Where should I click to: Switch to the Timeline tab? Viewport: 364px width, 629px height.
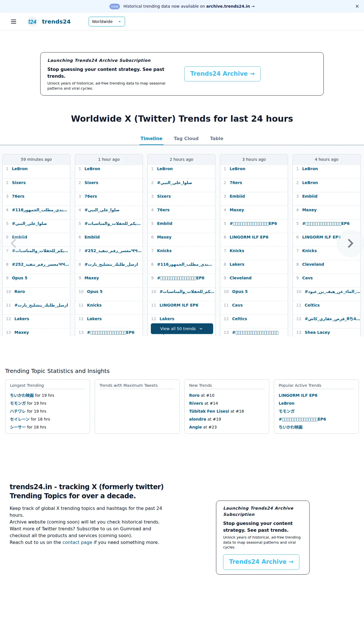pyautogui.click(x=151, y=138)
